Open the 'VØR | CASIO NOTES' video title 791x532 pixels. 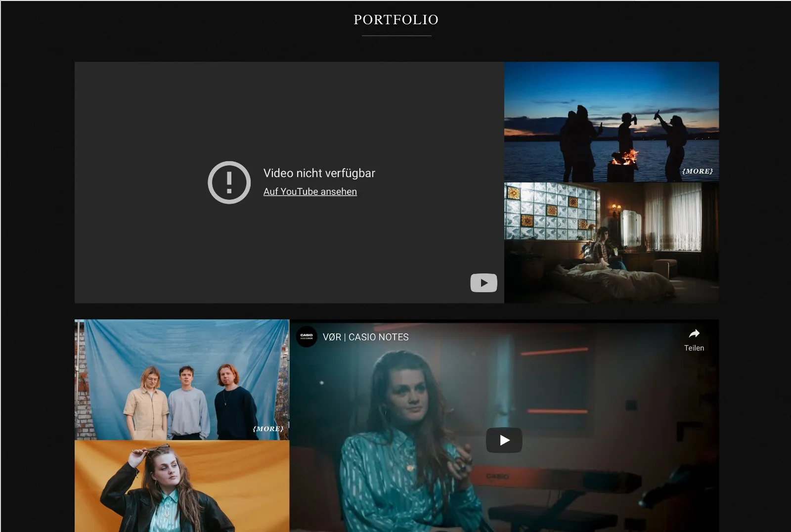point(366,337)
